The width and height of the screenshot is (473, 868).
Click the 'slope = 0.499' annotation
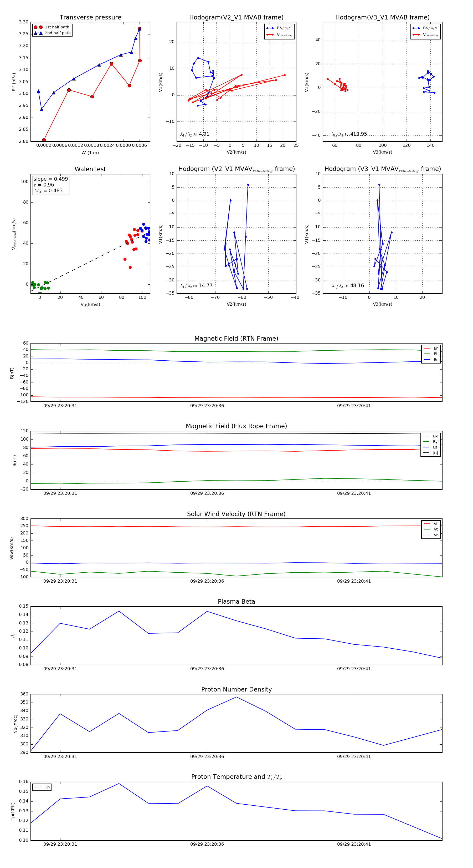pos(50,179)
